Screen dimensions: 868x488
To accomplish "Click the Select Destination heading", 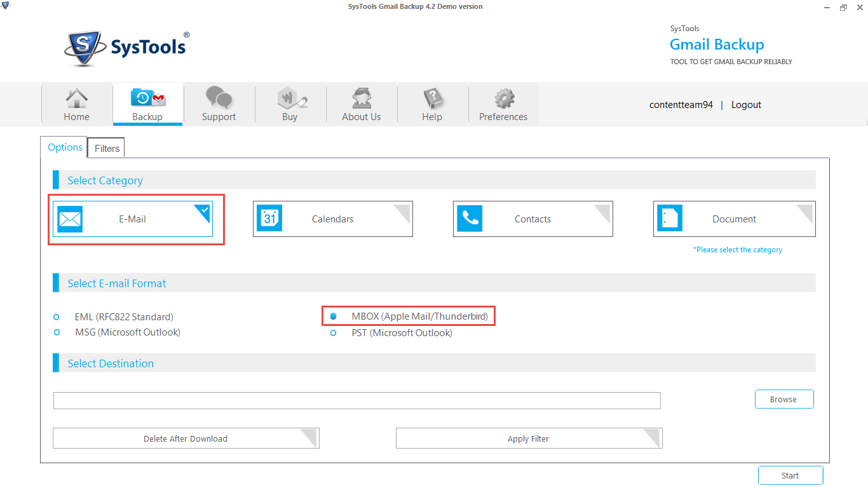I will click(x=111, y=363).
